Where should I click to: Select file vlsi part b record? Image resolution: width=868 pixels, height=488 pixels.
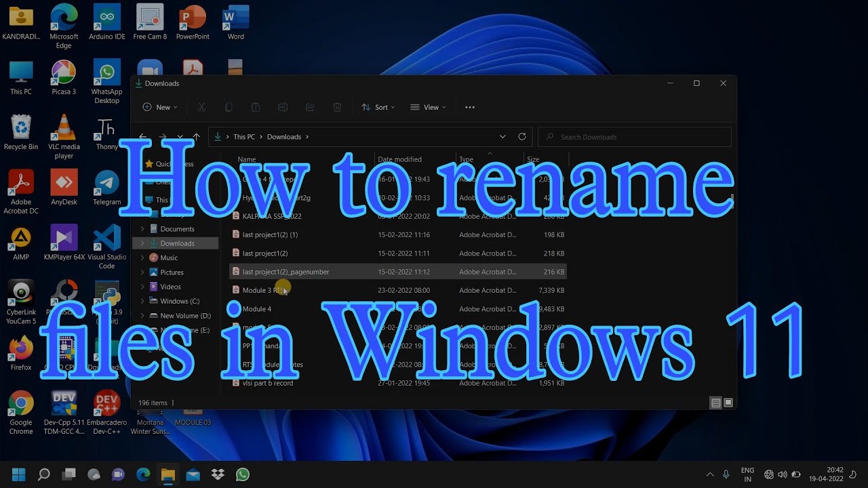[268, 383]
